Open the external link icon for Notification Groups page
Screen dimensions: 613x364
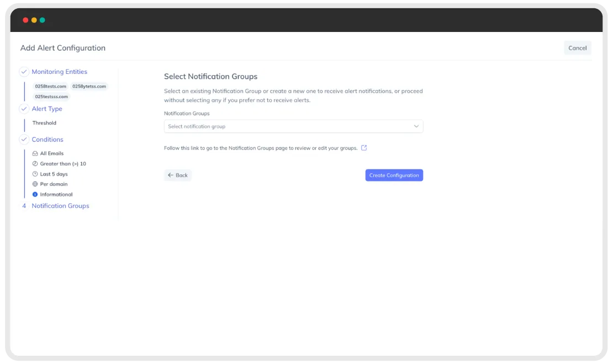click(x=364, y=148)
